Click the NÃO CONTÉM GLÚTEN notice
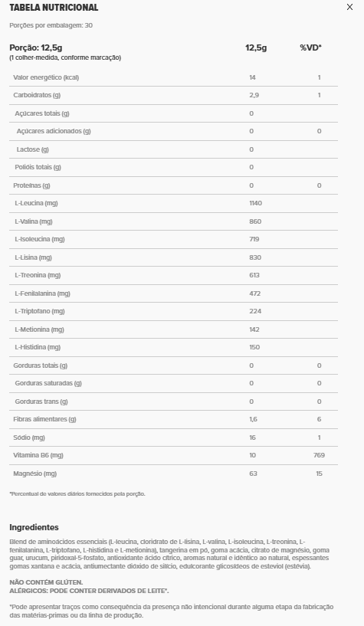Screen dimensions: 364x626 (46, 582)
